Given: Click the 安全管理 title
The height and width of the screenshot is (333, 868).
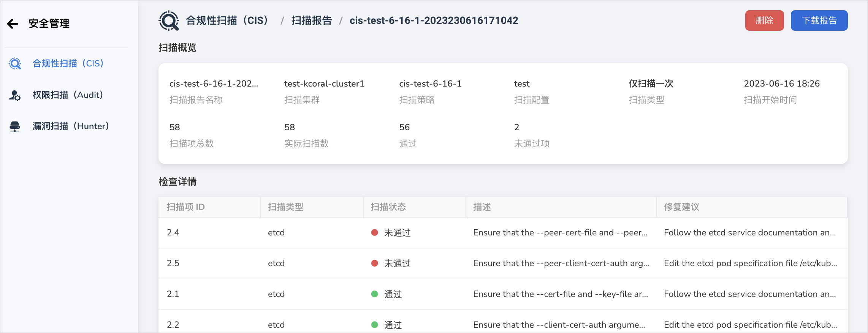Looking at the screenshot, I should [49, 24].
